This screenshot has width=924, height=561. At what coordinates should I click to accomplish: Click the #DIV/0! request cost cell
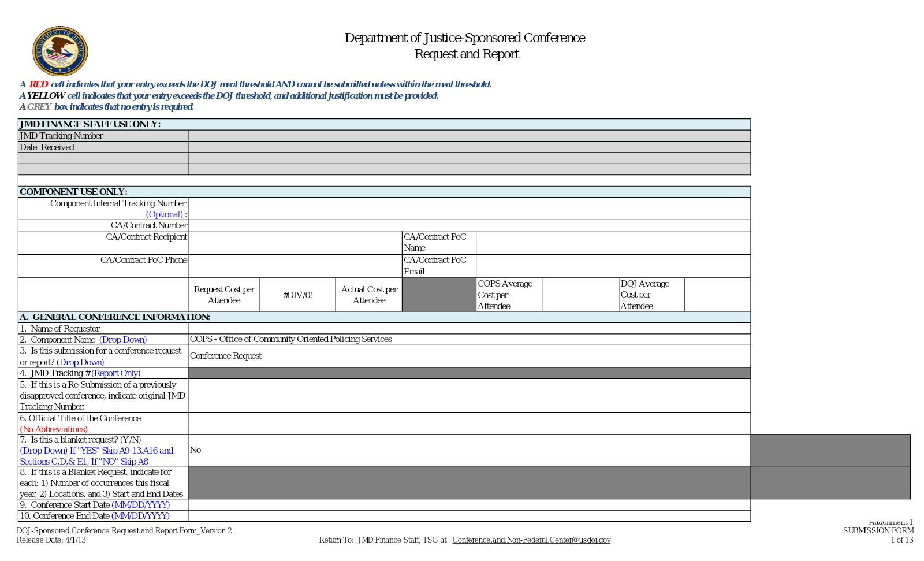click(x=297, y=295)
